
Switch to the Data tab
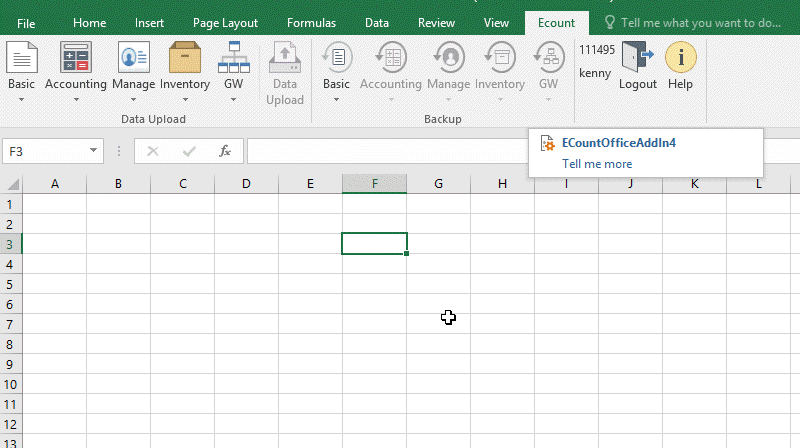(377, 23)
